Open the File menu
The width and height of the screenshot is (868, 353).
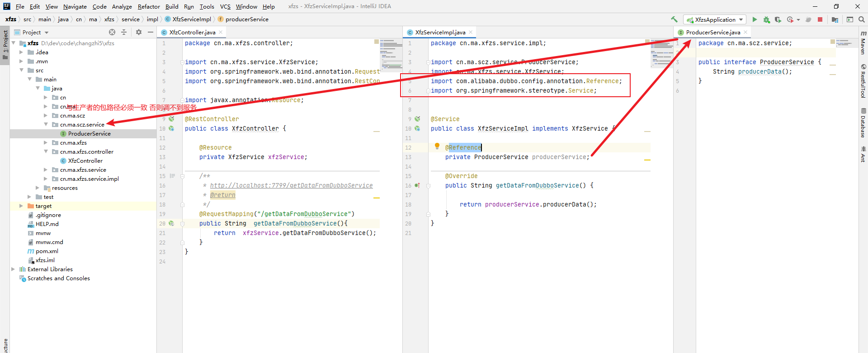(20, 6)
